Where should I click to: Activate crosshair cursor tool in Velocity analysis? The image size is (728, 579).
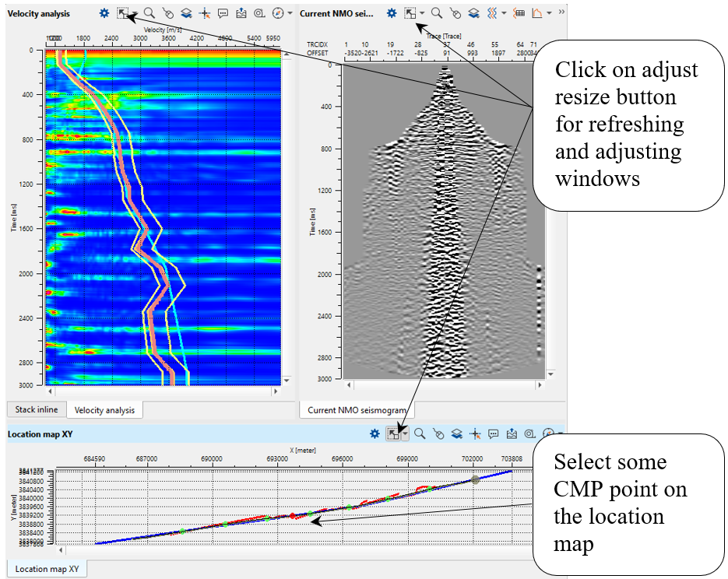[x=205, y=13]
